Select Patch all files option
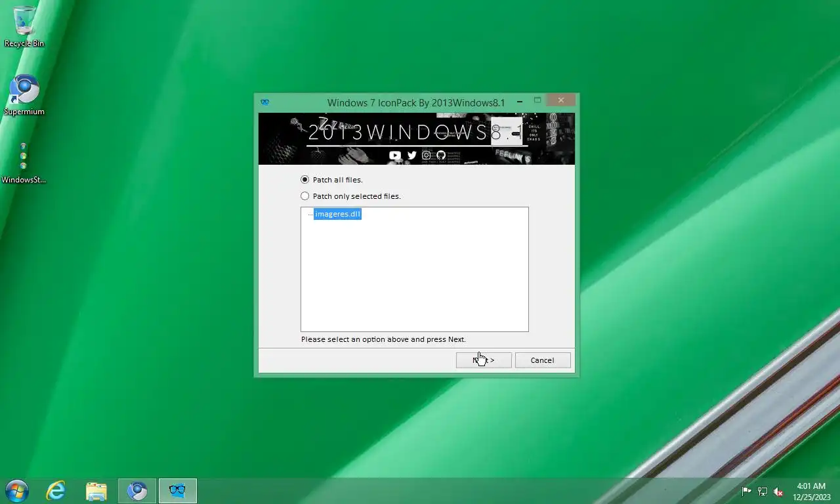Image resolution: width=840 pixels, height=504 pixels. click(x=331, y=180)
